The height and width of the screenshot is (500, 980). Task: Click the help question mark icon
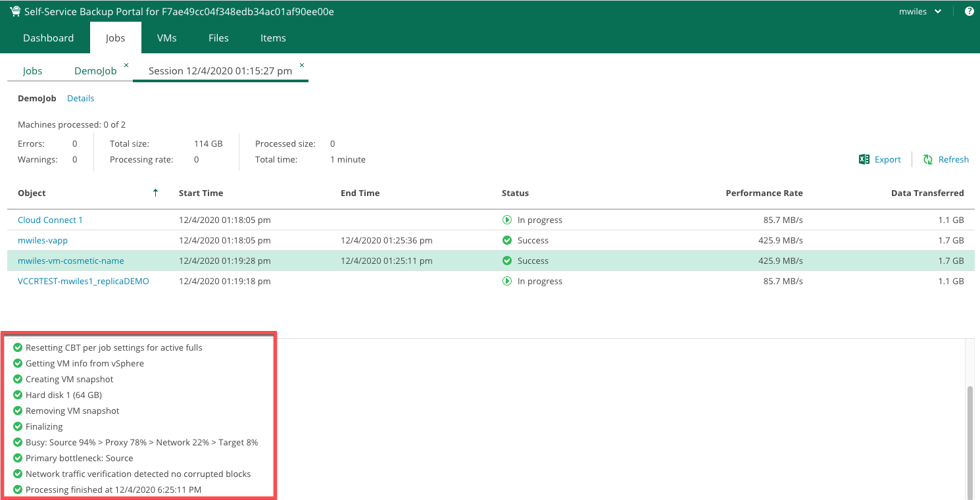(969, 11)
